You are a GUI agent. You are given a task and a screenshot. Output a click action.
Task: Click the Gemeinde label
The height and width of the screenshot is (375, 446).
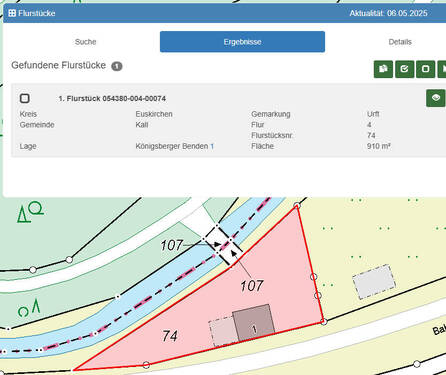pos(37,125)
